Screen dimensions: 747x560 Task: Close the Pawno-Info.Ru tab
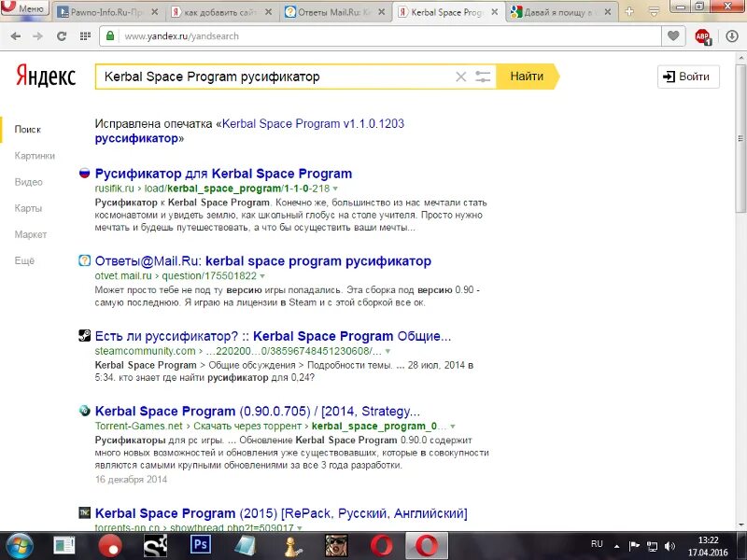pos(155,12)
